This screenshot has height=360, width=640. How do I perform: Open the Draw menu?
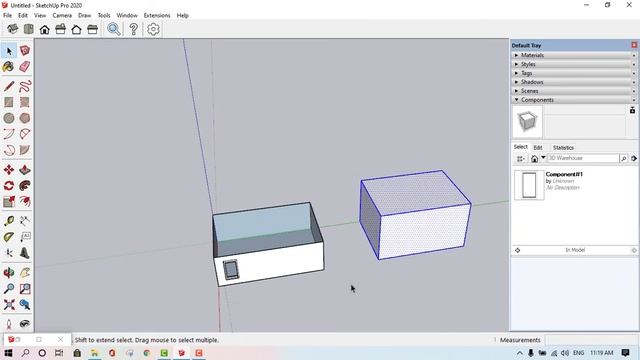pyautogui.click(x=84, y=15)
